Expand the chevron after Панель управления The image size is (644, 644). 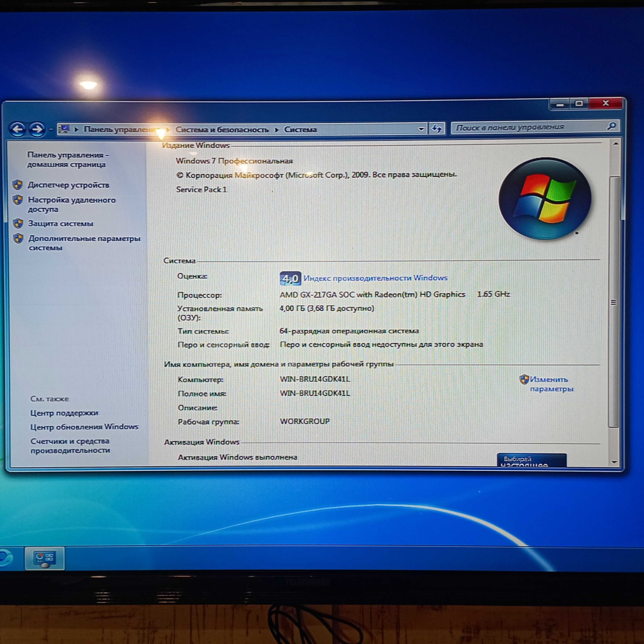pos(168,129)
